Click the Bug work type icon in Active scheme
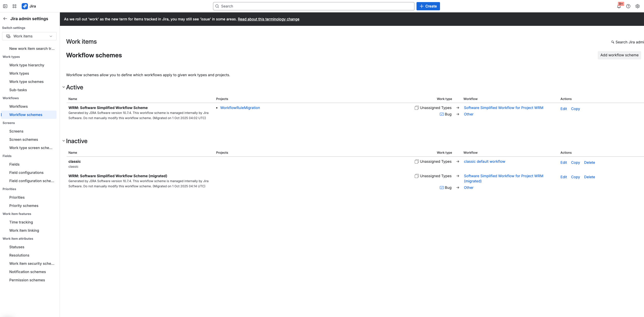 (x=441, y=114)
